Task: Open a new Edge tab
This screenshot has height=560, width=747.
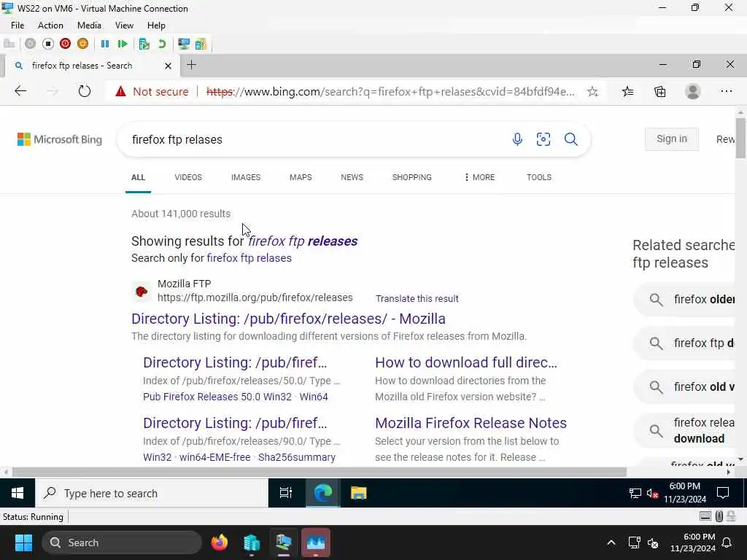Action: click(192, 65)
